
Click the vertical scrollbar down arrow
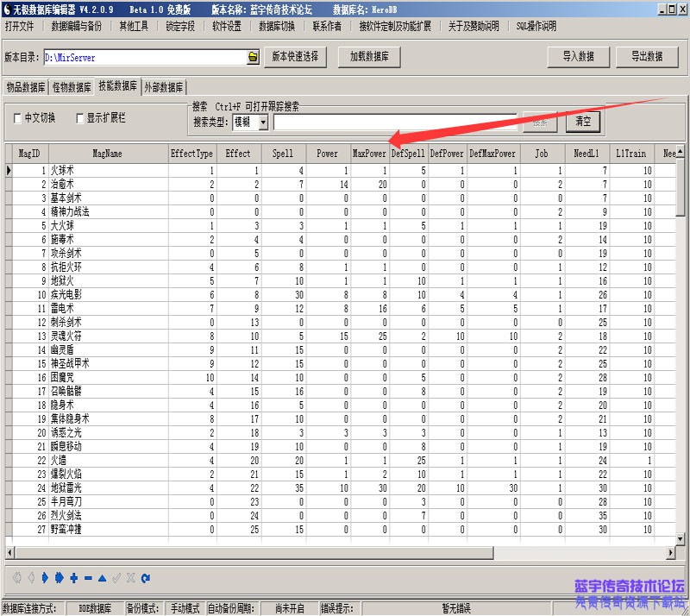(681, 538)
